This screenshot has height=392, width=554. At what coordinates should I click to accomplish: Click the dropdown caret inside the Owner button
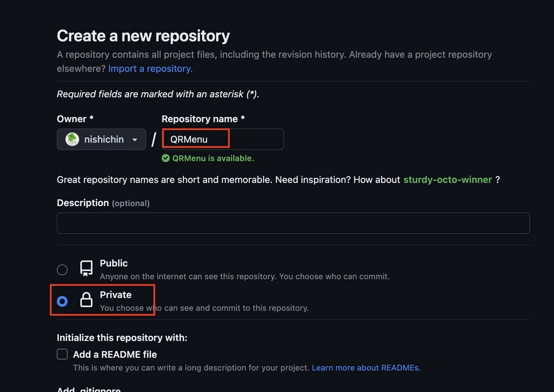134,139
